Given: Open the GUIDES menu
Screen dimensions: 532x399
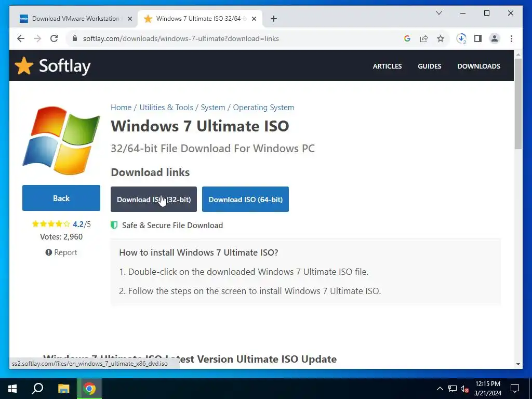Looking at the screenshot, I should (430, 66).
